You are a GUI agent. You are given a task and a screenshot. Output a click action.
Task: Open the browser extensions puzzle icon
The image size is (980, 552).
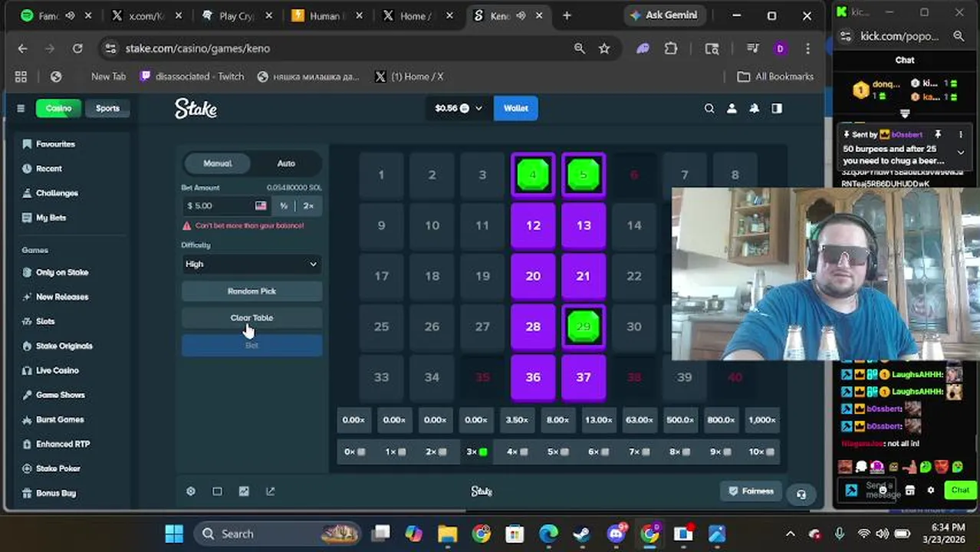tap(671, 48)
